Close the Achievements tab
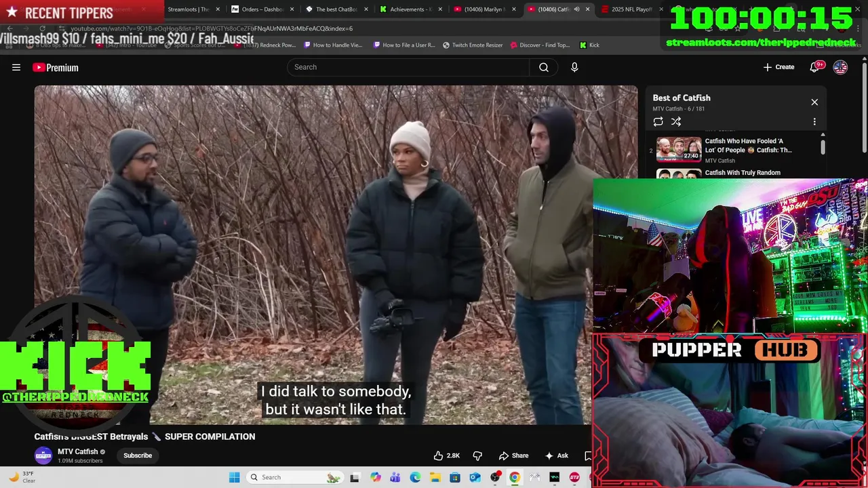The height and width of the screenshot is (488, 868). 440,9
